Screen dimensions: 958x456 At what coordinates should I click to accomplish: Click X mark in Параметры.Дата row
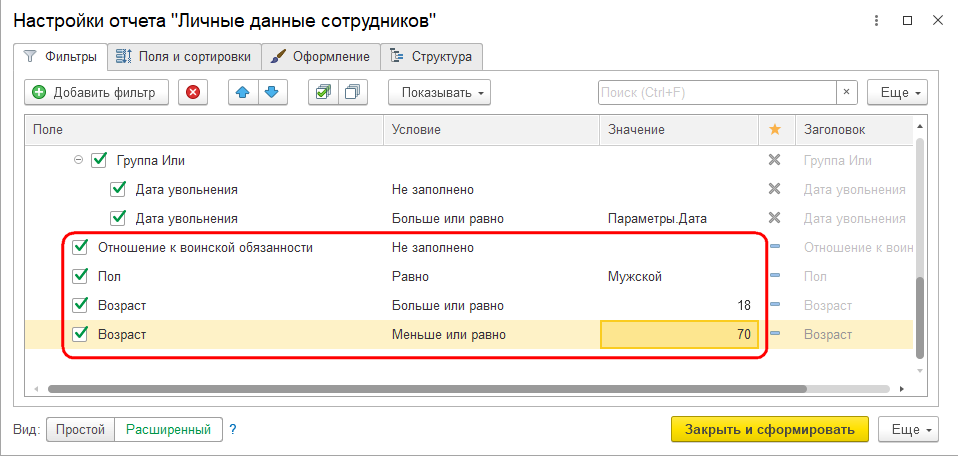pyautogui.click(x=774, y=218)
